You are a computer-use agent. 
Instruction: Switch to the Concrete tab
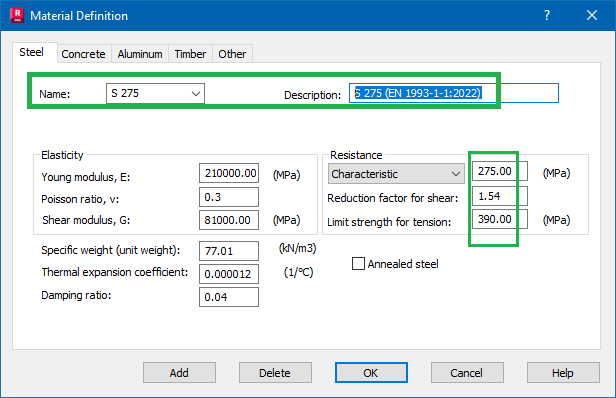click(83, 54)
